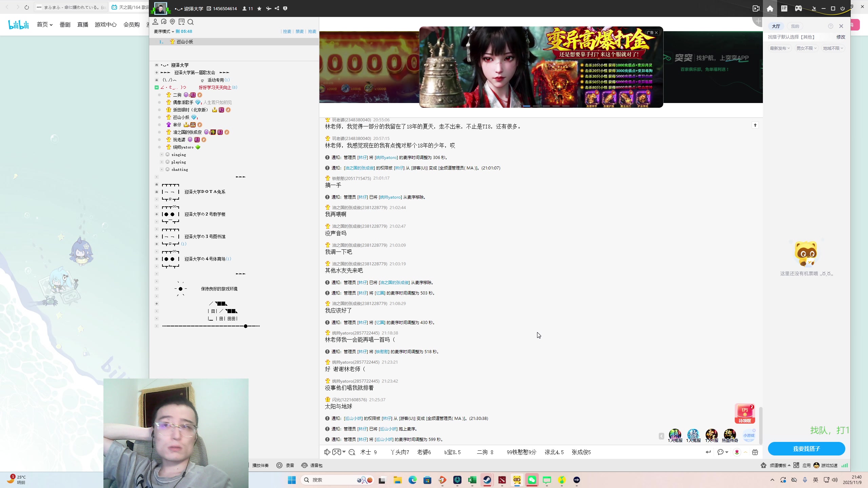Open the location pin icon in channel toolbar
This screenshot has width=868, height=488.
(173, 22)
